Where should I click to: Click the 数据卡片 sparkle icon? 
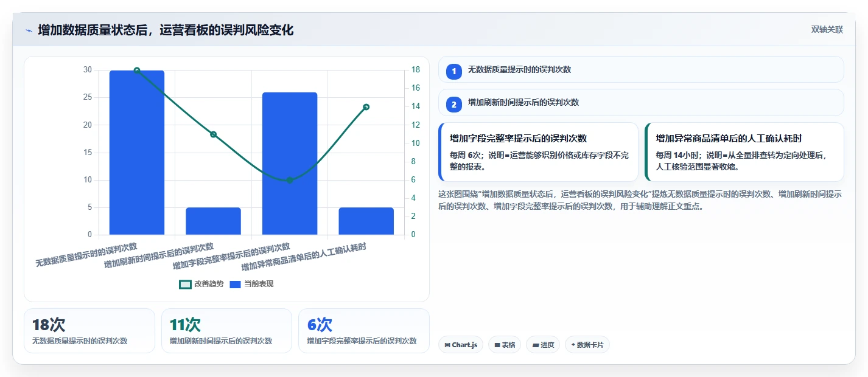[x=573, y=345]
